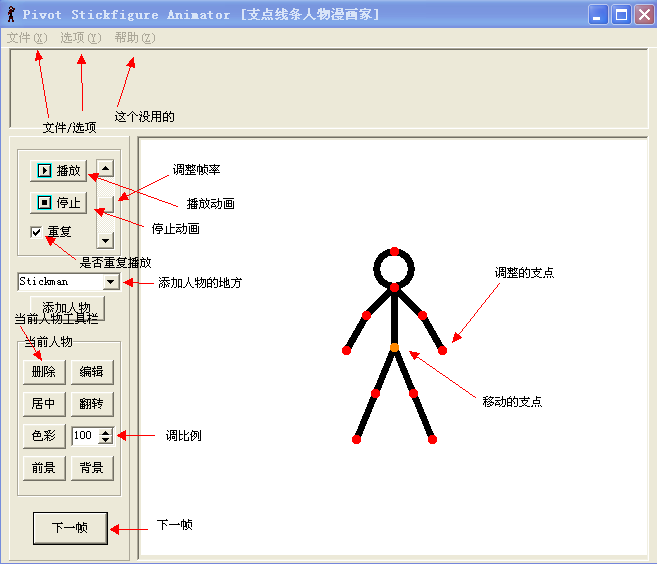
Task: Click the 下一帧 (next frame) button
Action: (x=69, y=528)
